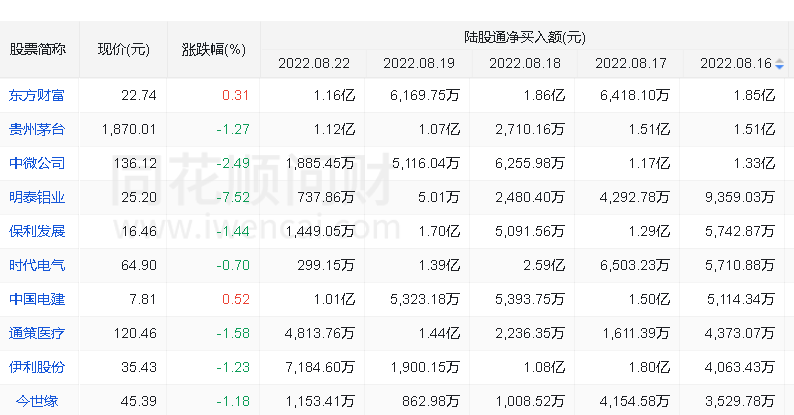Open stock link 东方财富
794x415 pixels.
(x=36, y=95)
